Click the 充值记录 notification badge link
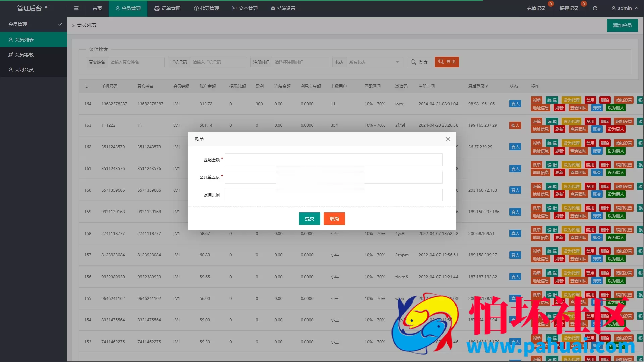The height and width of the screenshot is (362, 644). pos(536,8)
